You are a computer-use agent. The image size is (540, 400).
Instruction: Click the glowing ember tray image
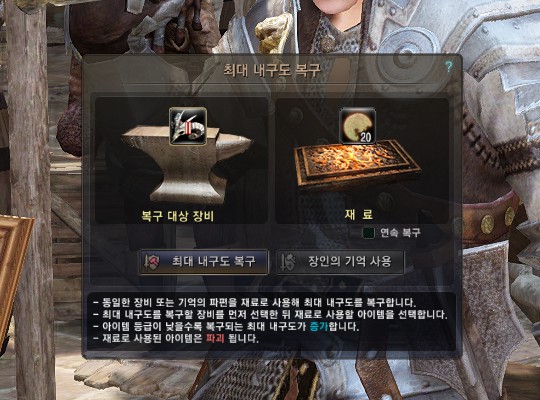pos(358,165)
